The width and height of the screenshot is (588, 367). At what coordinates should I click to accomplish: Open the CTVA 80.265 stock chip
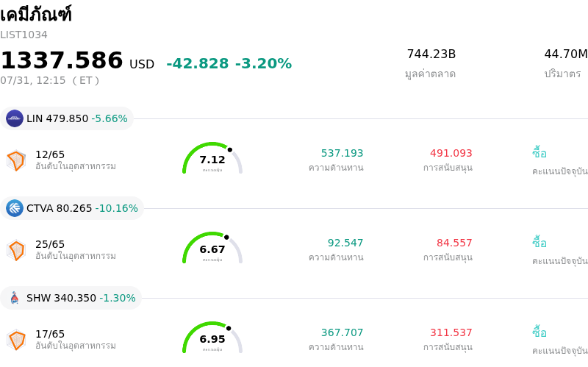[72, 208]
